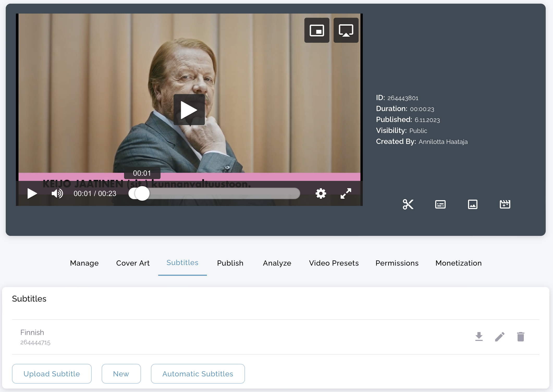
Task: Open the Monetization tab
Action: (458, 263)
